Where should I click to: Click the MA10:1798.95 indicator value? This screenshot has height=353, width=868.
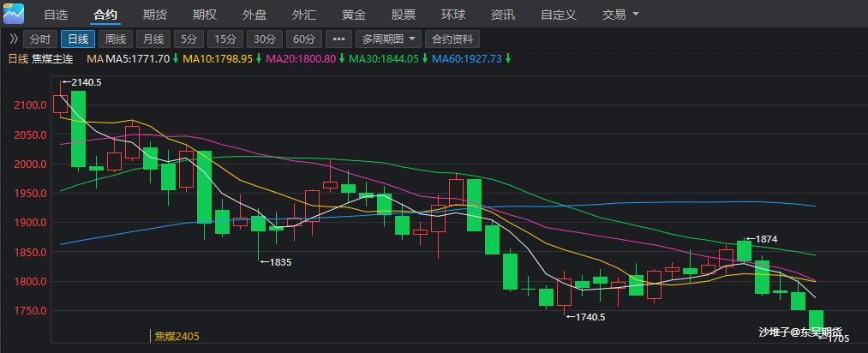click(218, 58)
